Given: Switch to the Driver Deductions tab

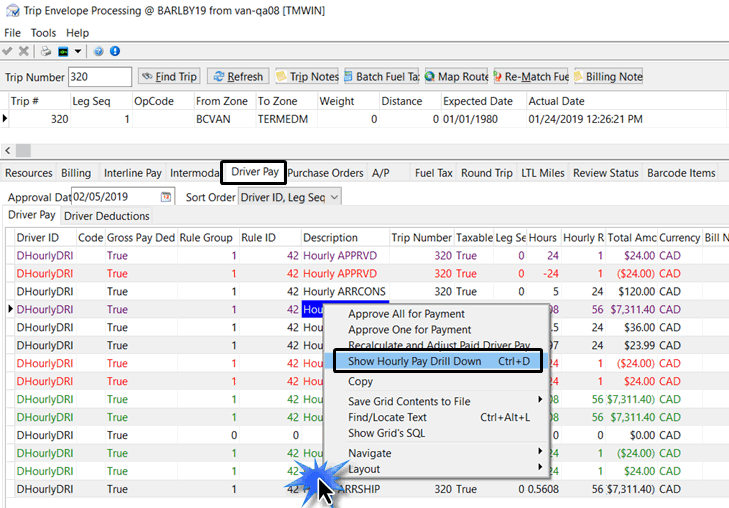Looking at the screenshot, I should (107, 216).
